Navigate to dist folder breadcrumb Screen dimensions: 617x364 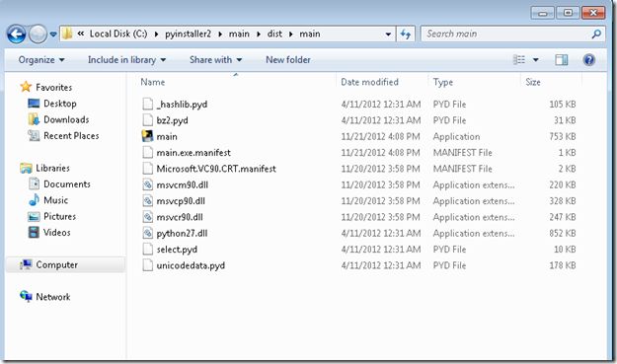[x=274, y=34]
